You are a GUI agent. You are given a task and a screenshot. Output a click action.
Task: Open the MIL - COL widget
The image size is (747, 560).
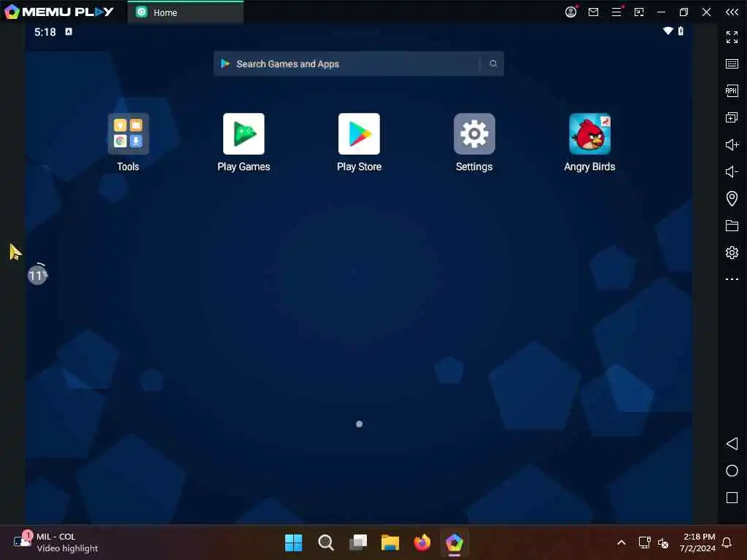55,542
